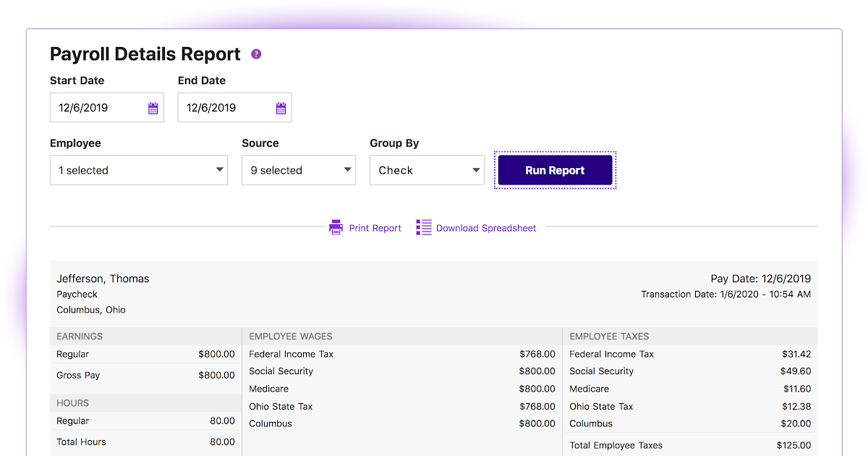This screenshot has width=868, height=456.
Task: Click the HOURS section header
Action: (x=73, y=403)
